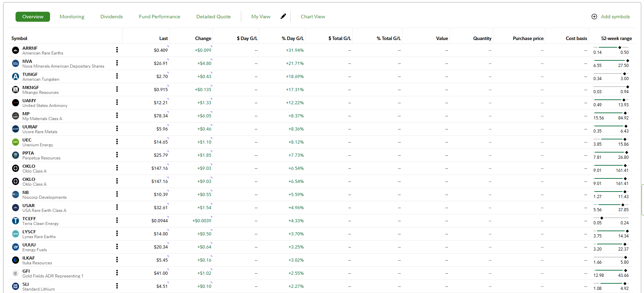
Task: Click the Energy Fuels logo icon
Action: pos(16,247)
